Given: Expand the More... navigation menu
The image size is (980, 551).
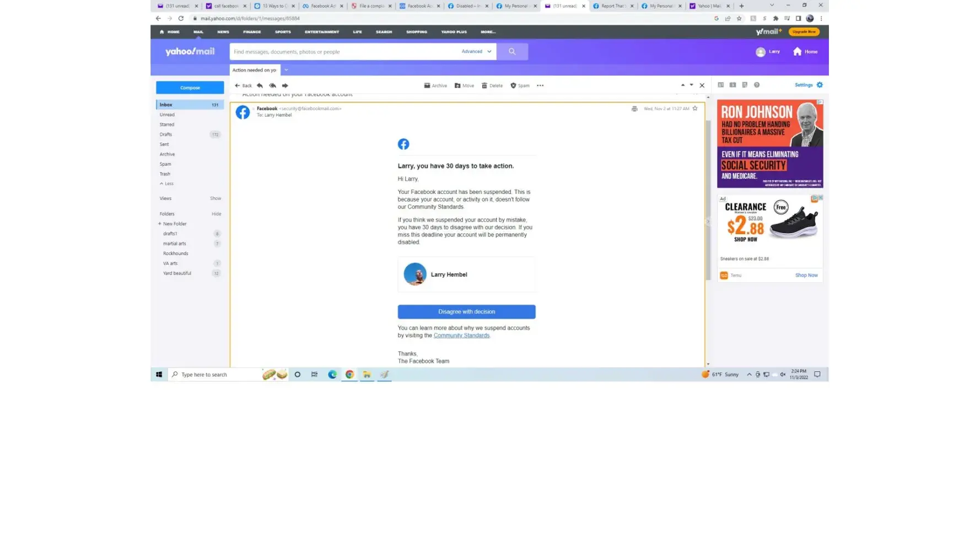Looking at the screenshot, I should [488, 32].
